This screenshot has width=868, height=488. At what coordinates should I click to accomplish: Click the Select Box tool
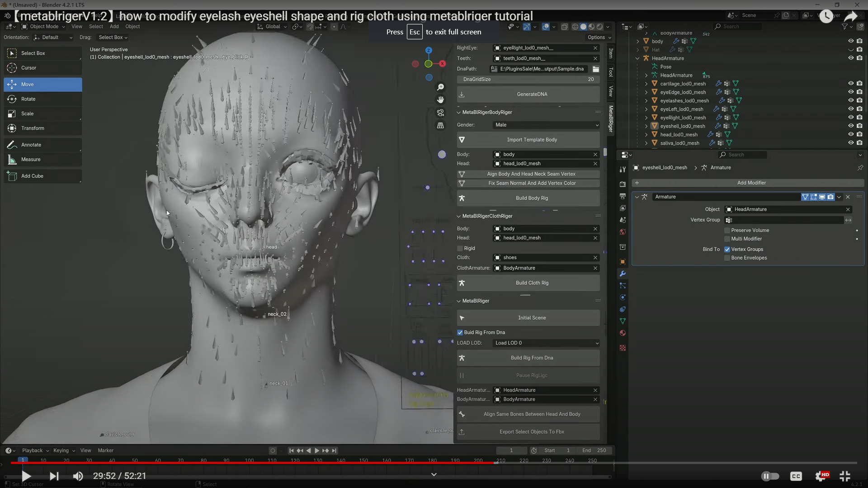coord(43,53)
